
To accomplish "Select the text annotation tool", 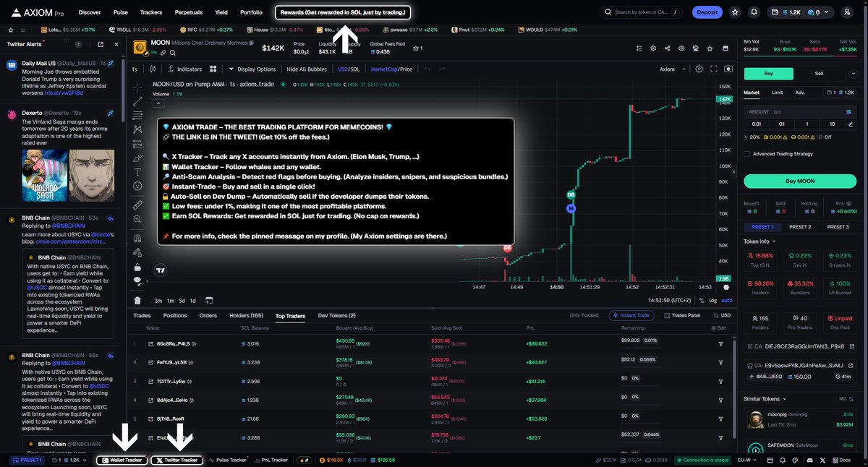I will click(x=138, y=171).
